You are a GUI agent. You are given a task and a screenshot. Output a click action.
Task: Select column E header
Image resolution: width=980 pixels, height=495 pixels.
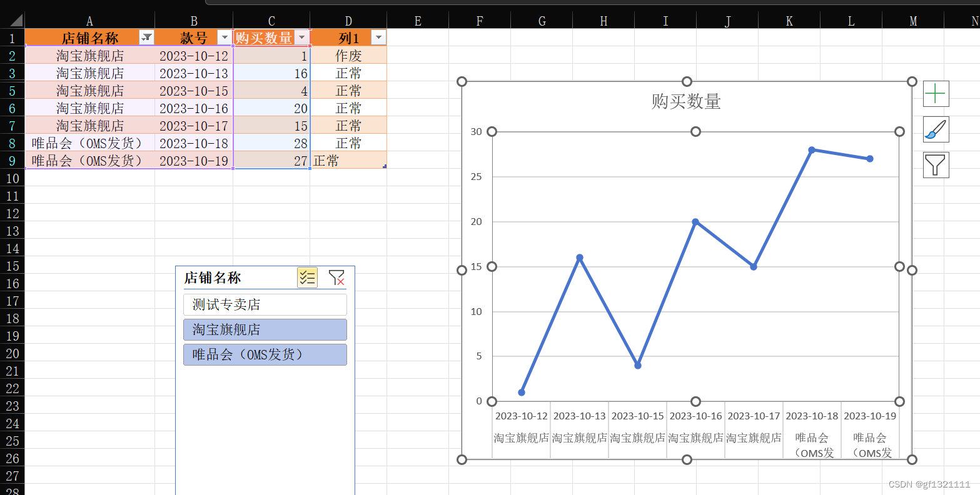(x=418, y=21)
